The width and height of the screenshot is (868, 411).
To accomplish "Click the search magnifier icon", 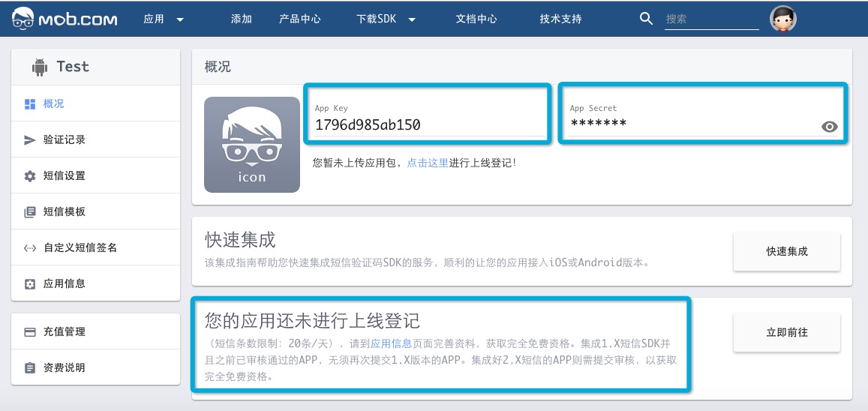I will coord(646,18).
